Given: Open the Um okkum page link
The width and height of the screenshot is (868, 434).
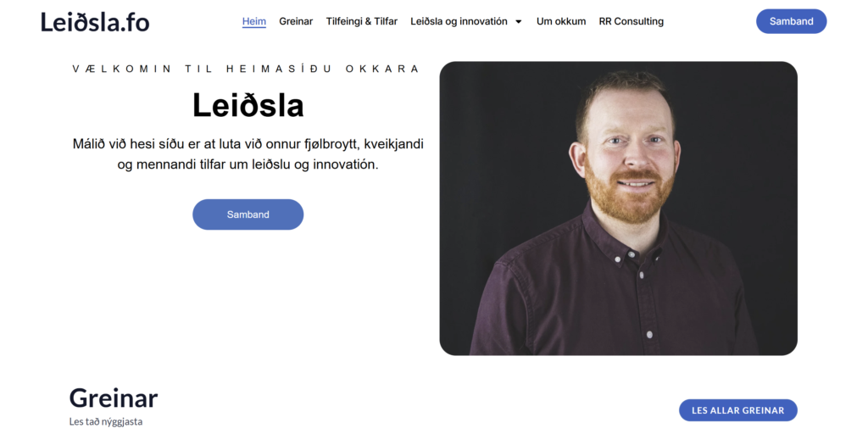Looking at the screenshot, I should click(561, 21).
